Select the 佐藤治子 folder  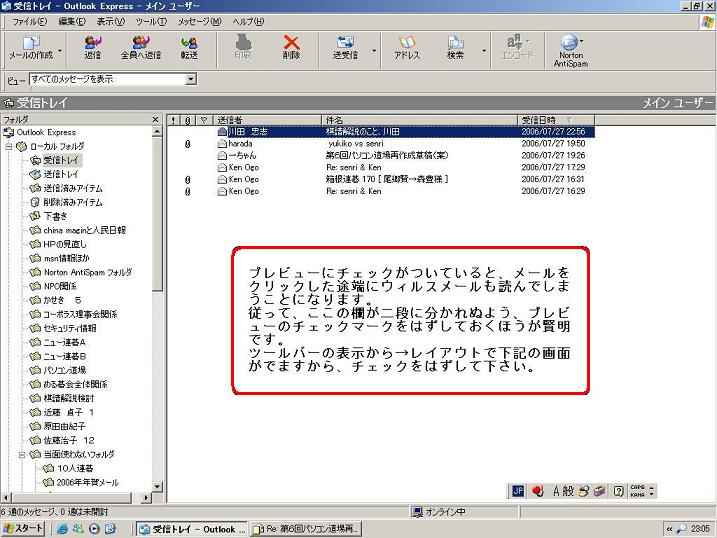click(x=69, y=441)
